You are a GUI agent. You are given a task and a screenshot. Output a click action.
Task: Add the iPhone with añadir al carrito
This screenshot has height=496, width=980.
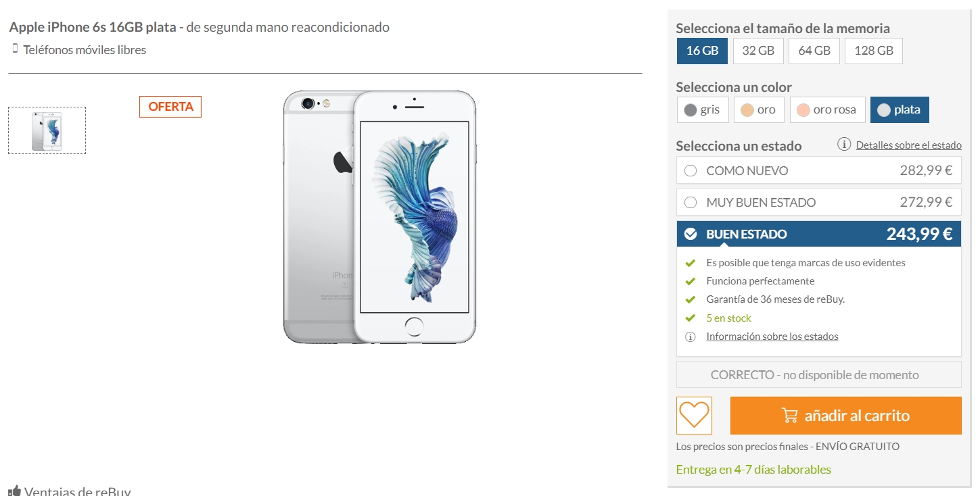point(846,415)
